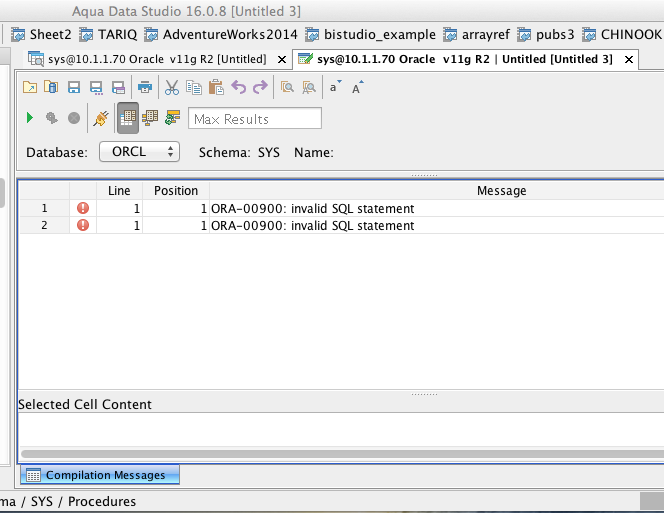Close the Untitled [Untitled 3] tab

(x=629, y=60)
